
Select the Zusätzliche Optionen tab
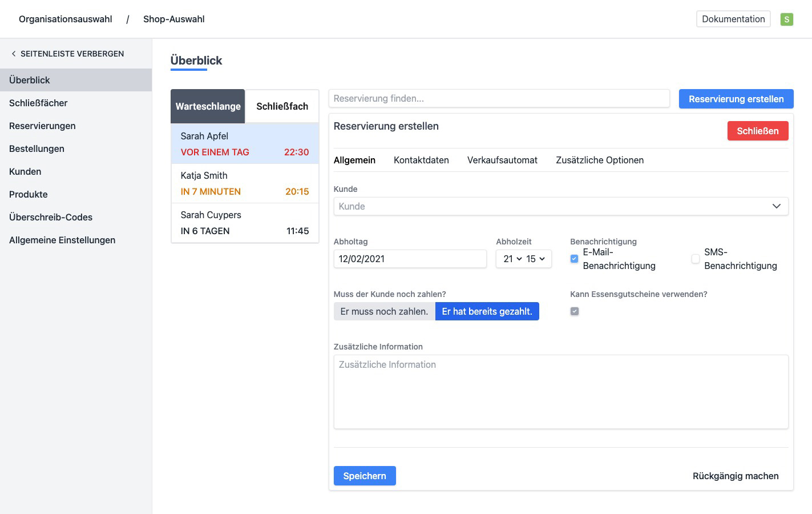point(599,160)
